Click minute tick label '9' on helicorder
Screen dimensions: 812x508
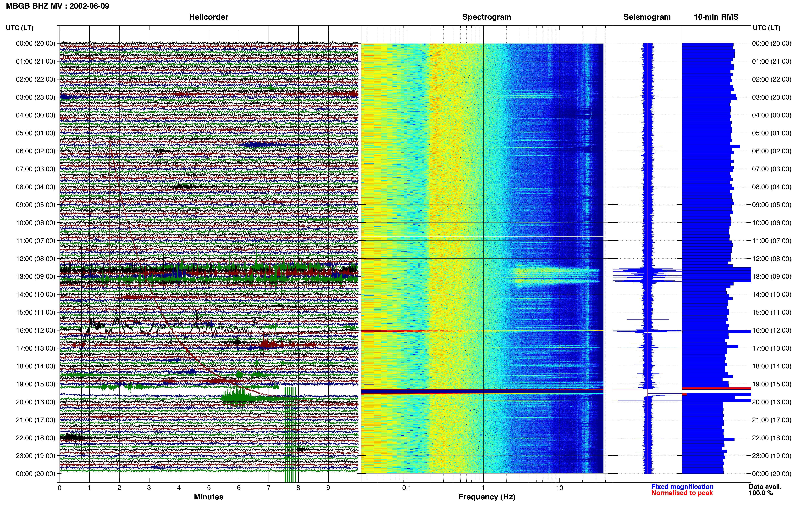click(328, 487)
